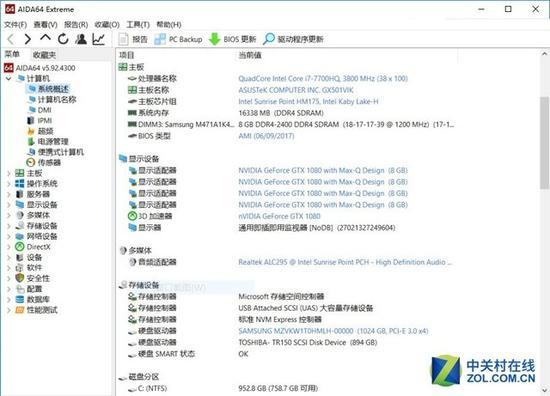Open the user icon in the toolbar
Screen dimensions: 550x396
pos(81,39)
